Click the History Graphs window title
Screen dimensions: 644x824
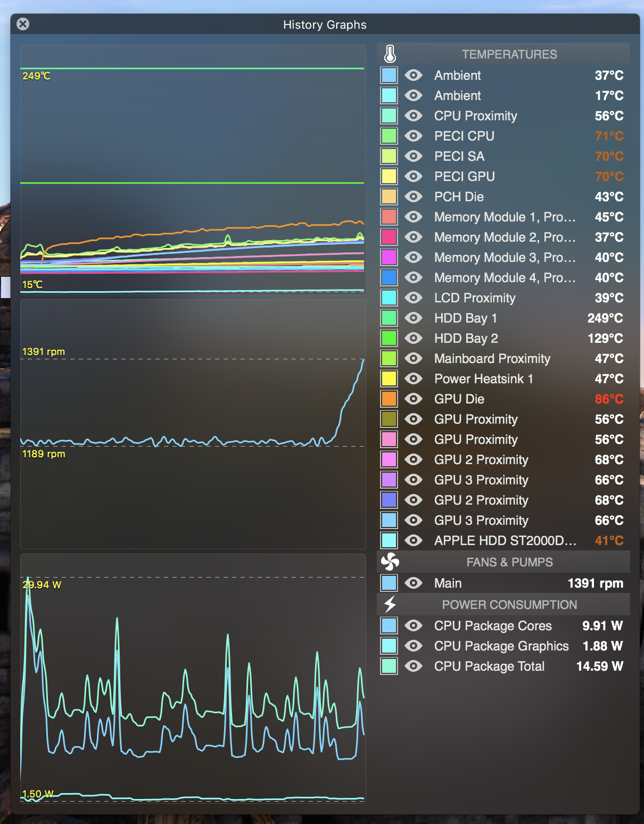click(x=325, y=24)
